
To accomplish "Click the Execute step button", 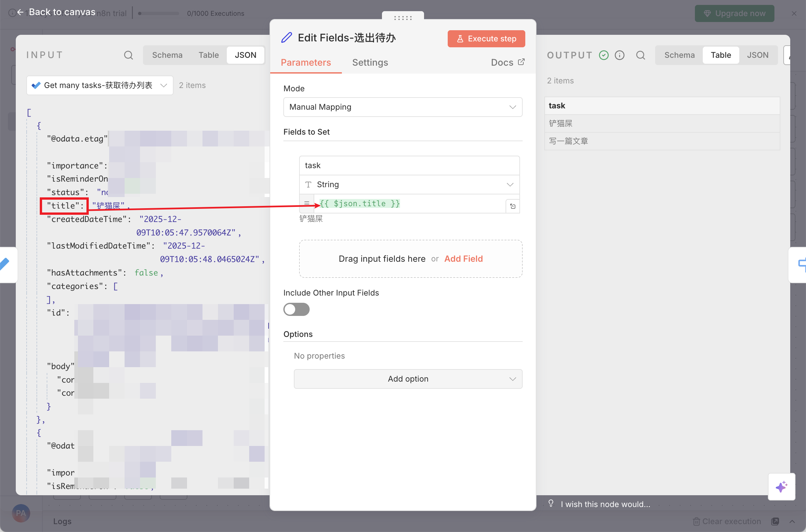I will (x=486, y=39).
